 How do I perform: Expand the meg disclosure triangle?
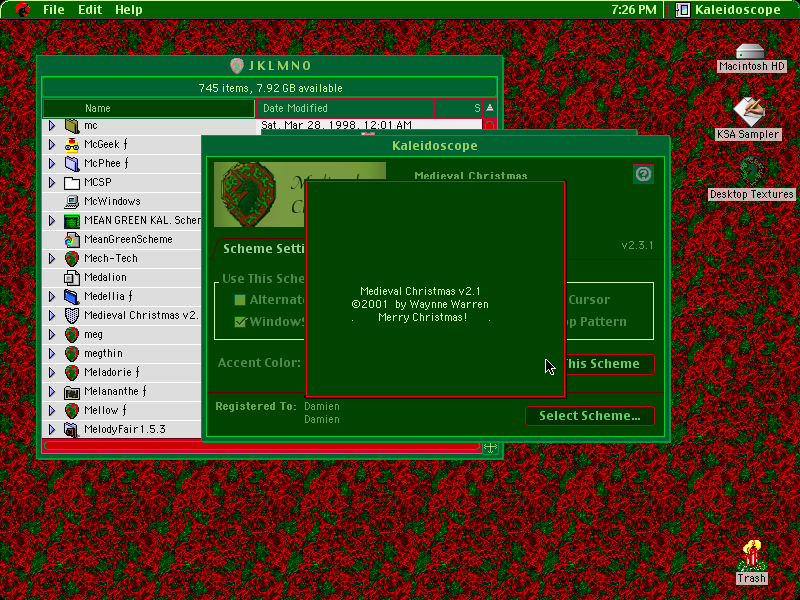(x=52, y=334)
